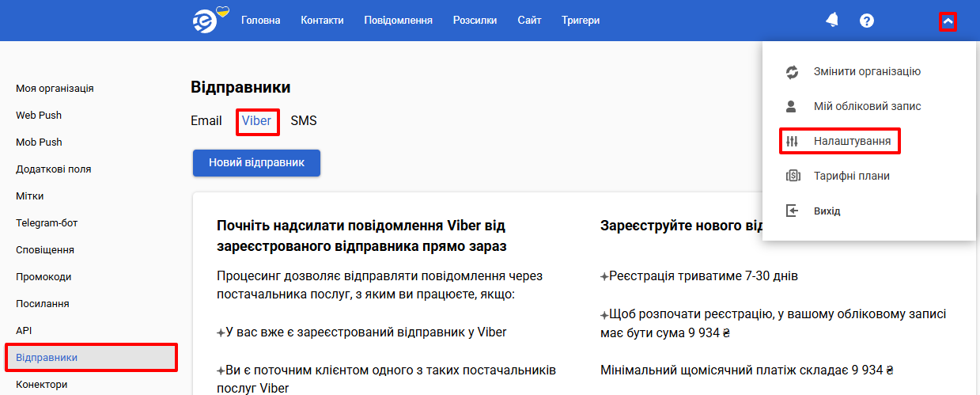Open Мітки in sidebar
Viewport: 980px width, 395px height.
(x=30, y=196)
